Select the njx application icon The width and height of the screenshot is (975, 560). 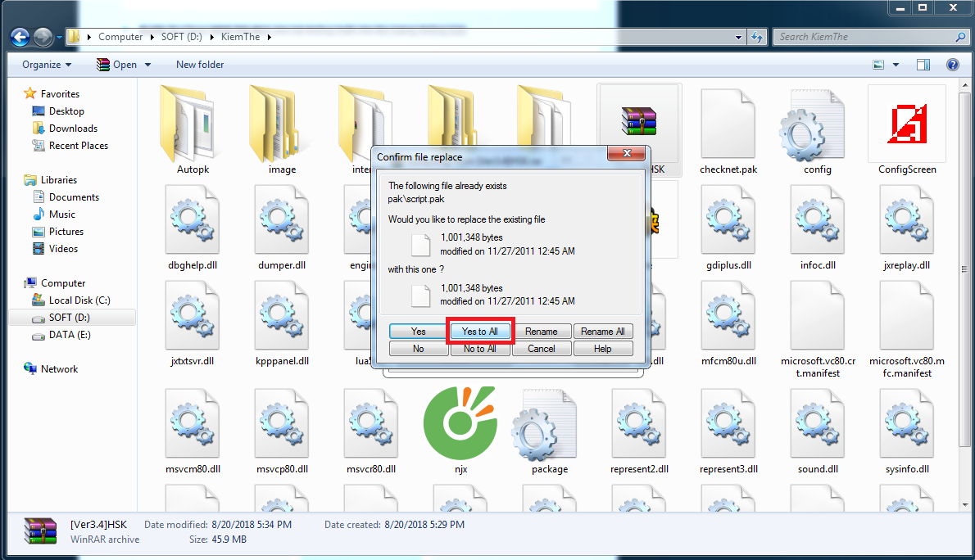click(460, 423)
